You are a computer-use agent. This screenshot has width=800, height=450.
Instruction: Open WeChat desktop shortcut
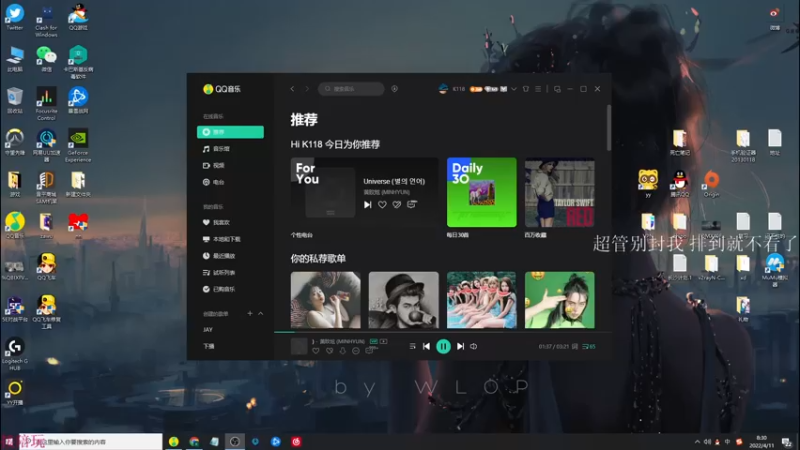pos(46,59)
